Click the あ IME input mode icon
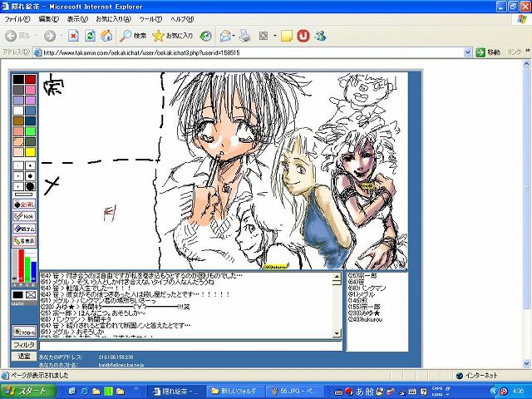 click(x=359, y=392)
